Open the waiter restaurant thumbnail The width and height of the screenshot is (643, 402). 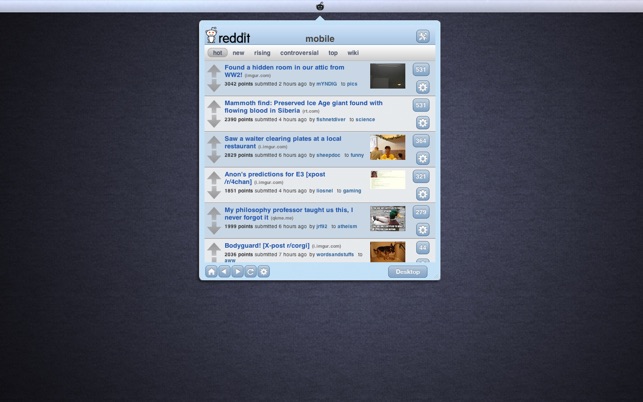tap(388, 147)
